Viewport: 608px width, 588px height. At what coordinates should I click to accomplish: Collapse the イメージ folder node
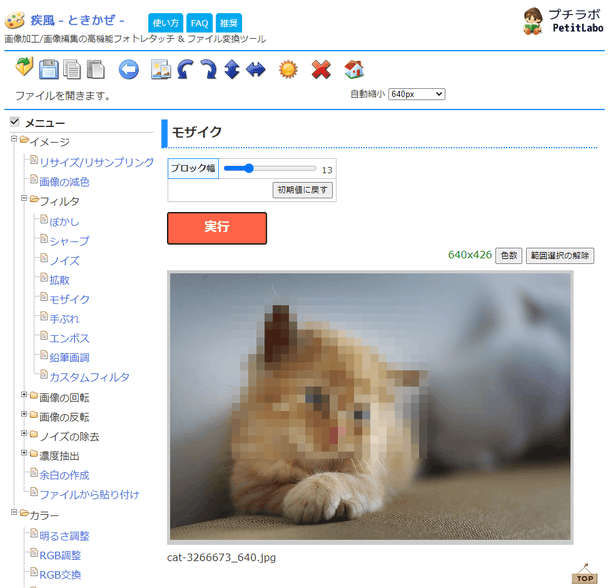click(x=14, y=138)
